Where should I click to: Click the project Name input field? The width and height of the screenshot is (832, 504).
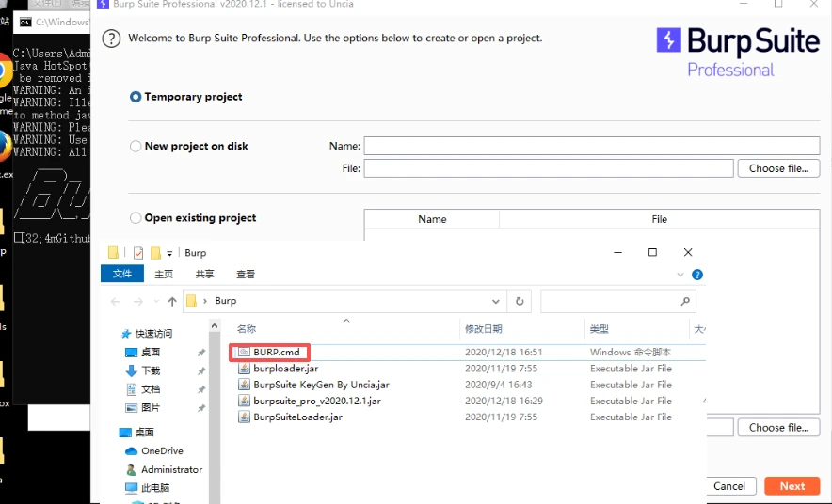tap(591, 146)
